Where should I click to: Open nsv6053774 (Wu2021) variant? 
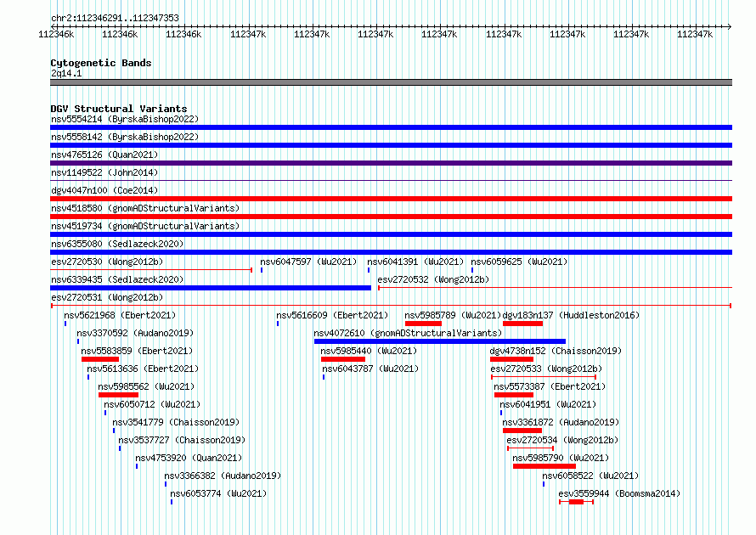(x=218, y=493)
